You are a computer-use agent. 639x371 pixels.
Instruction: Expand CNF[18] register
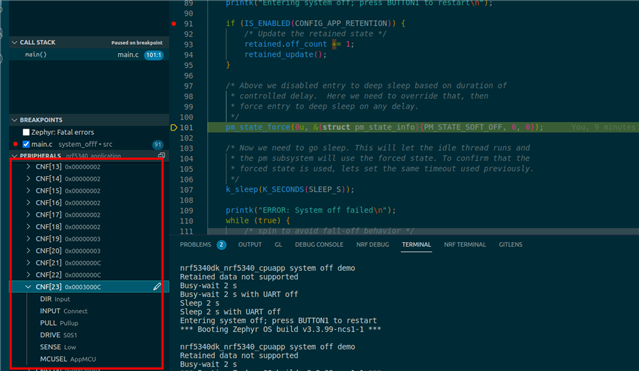coord(28,227)
